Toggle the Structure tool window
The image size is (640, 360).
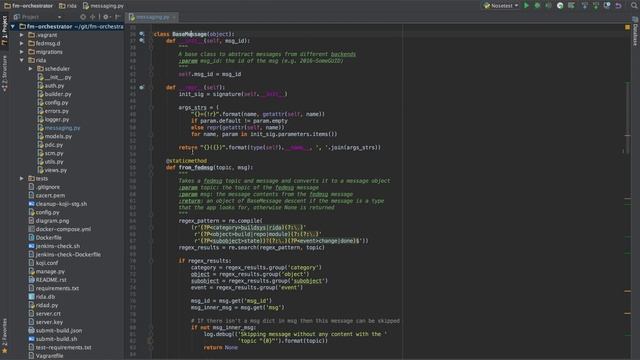pyautogui.click(x=4, y=73)
